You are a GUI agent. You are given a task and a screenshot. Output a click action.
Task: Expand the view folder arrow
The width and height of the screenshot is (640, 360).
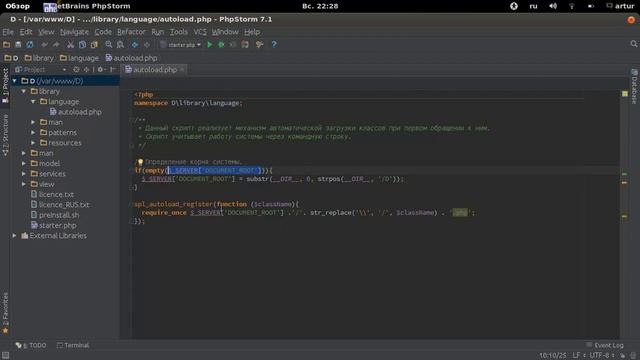point(24,184)
